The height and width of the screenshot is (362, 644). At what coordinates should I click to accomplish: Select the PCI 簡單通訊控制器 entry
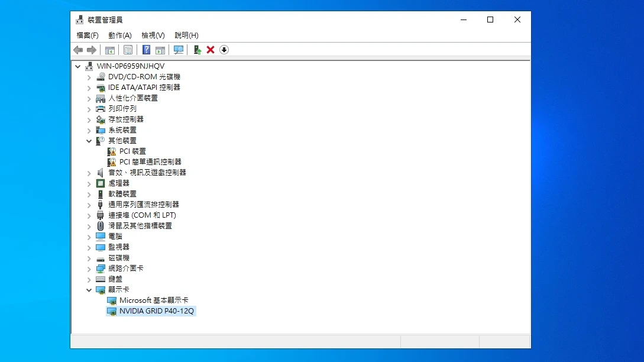[150, 162]
